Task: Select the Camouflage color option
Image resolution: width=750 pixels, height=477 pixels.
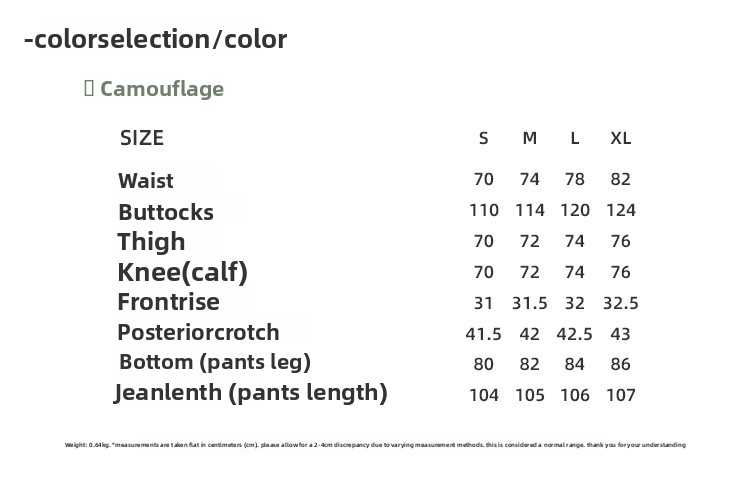Action: click(x=161, y=89)
